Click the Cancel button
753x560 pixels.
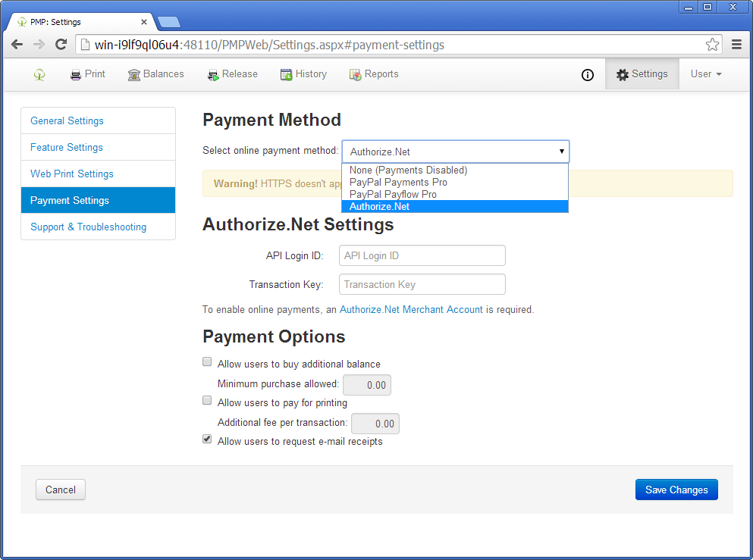(x=61, y=490)
